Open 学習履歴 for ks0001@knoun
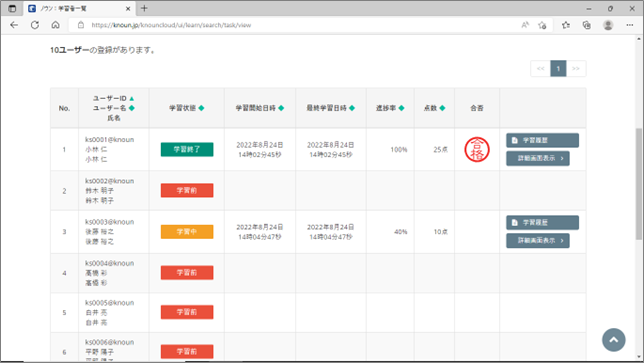 click(x=543, y=140)
